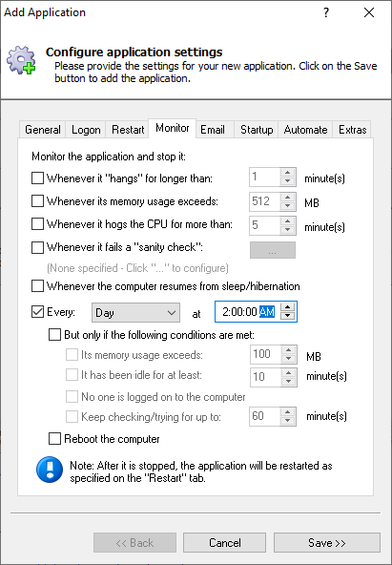Image resolution: width=392 pixels, height=565 pixels.
Task: Open the Email tab
Action: [213, 130]
